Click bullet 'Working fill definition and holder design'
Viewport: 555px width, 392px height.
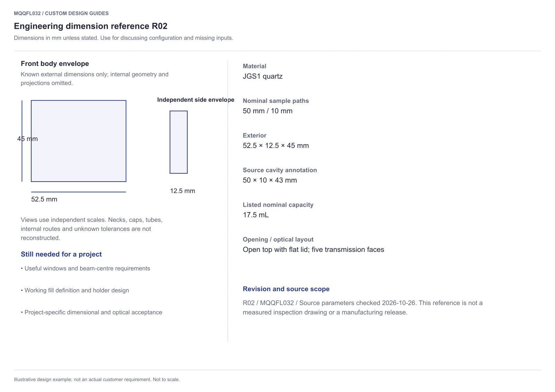[75, 290]
